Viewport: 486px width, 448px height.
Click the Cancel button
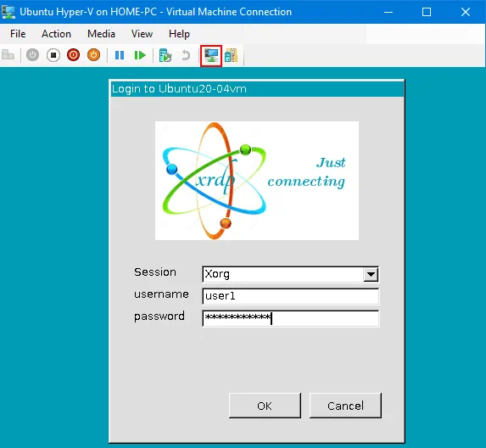[x=345, y=406]
